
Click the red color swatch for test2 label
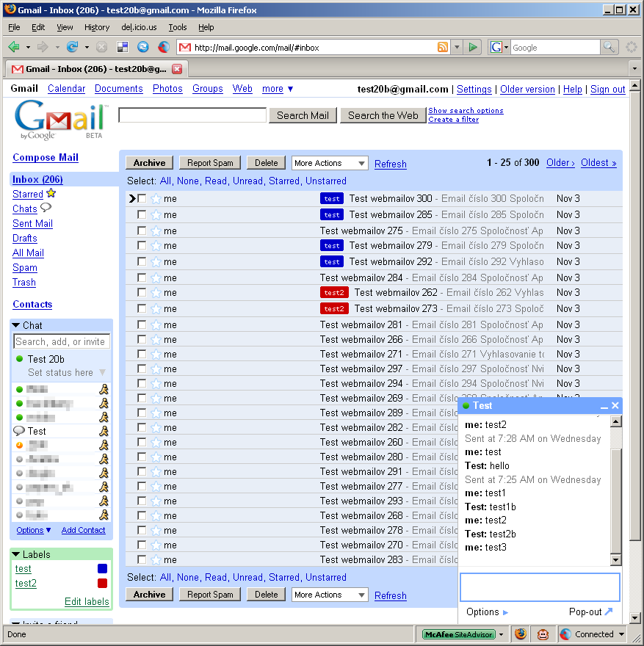(103, 584)
